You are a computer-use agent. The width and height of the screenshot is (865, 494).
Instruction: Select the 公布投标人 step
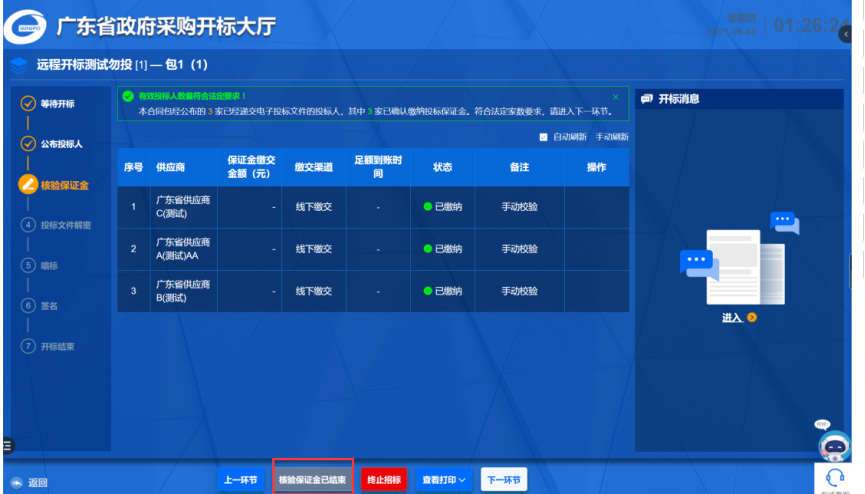61,144
